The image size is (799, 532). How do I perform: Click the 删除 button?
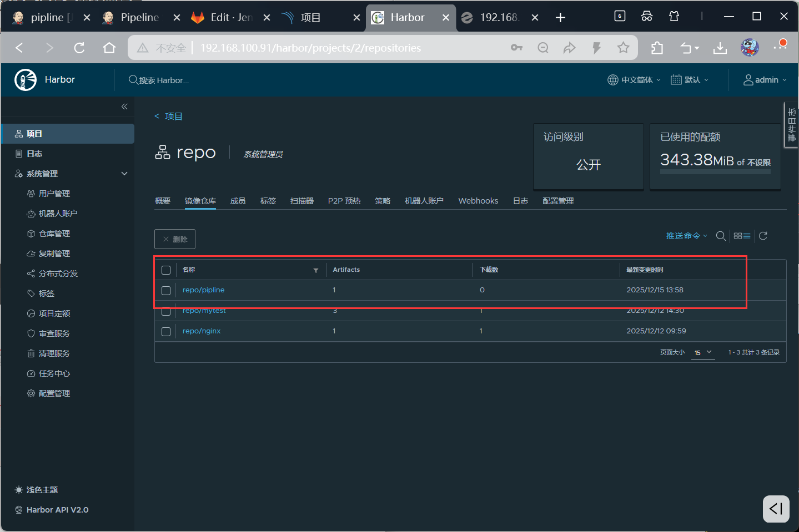click(175, 239)
